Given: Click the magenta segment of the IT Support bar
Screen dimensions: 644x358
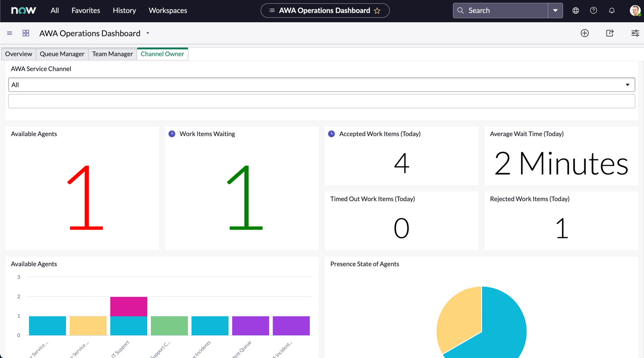Looking at the screenshot, I should click(129, 306).
